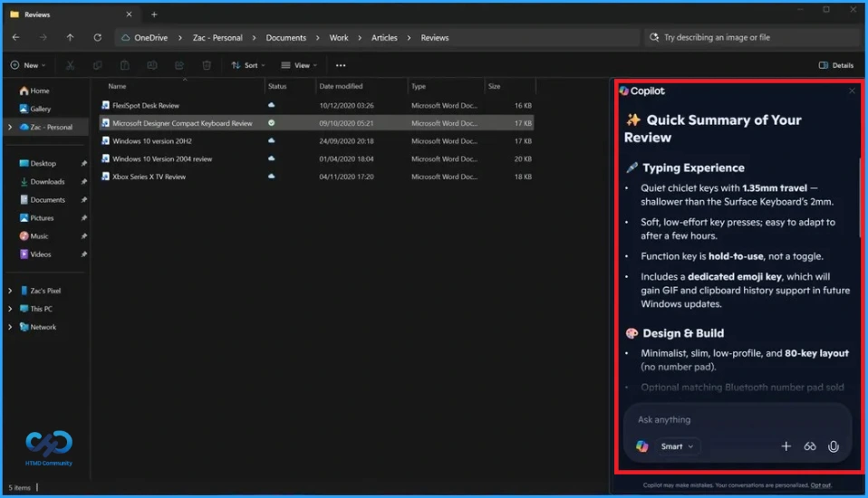Click the Delete trash icon
This screenshot has width=868, height=498.
[x=207, y=65]
